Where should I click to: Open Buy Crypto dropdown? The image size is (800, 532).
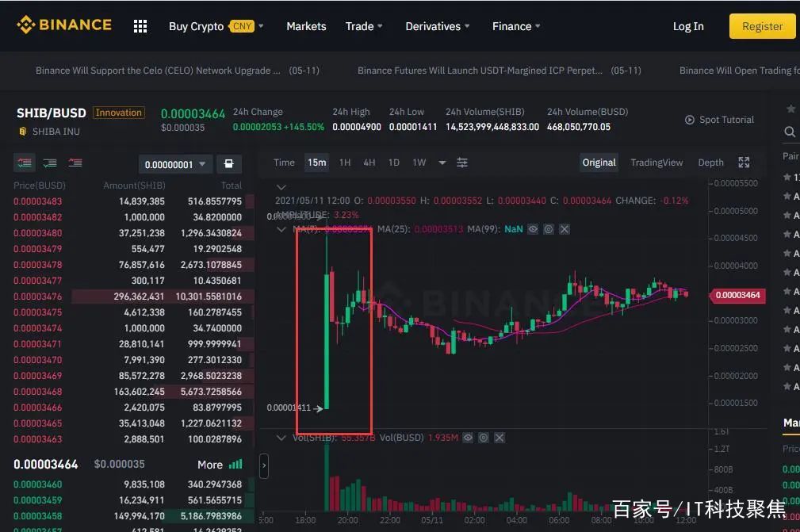[216, 26]
